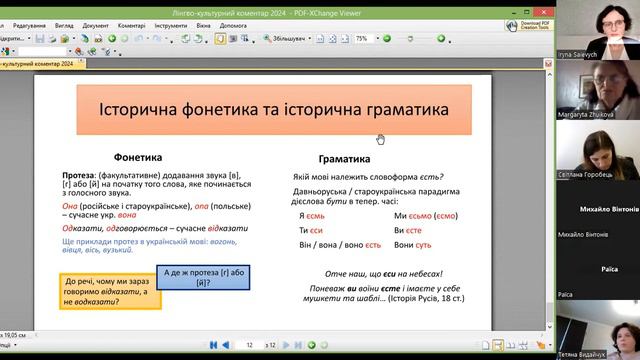640x360 pixels.
Task: Click the Actual Size page icon
Action: click(320, 39)
